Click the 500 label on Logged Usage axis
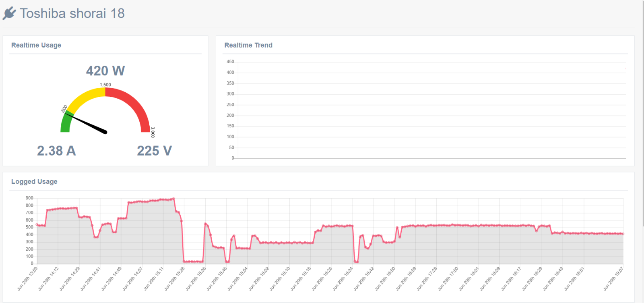 pyautogui.click(x=29, y=227)
